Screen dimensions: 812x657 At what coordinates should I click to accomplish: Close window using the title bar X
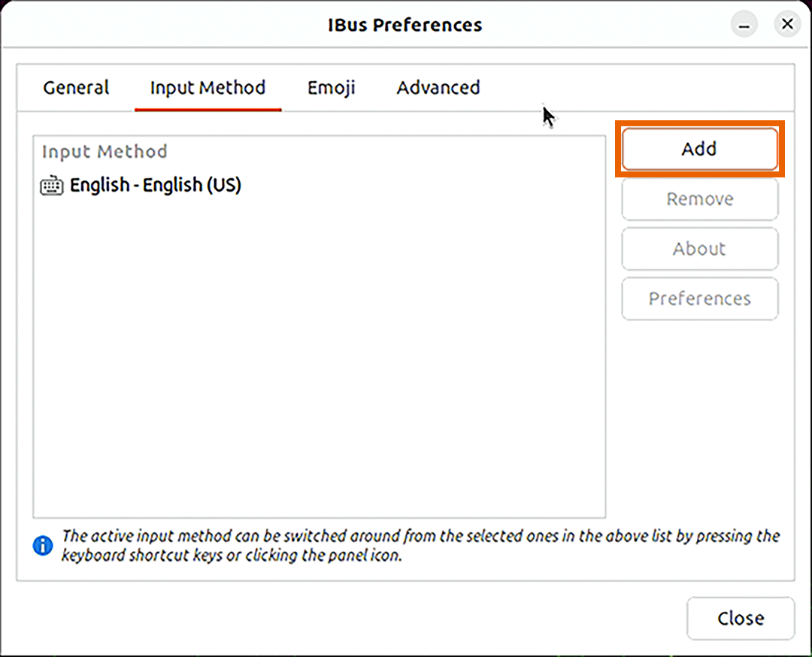pyautogui.click(x=786, y=25)
